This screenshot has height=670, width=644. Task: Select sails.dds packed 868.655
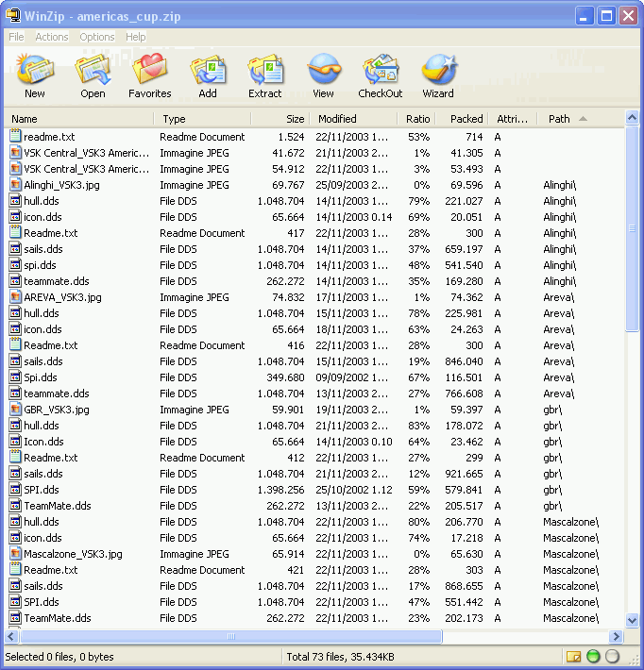[43, 586]
